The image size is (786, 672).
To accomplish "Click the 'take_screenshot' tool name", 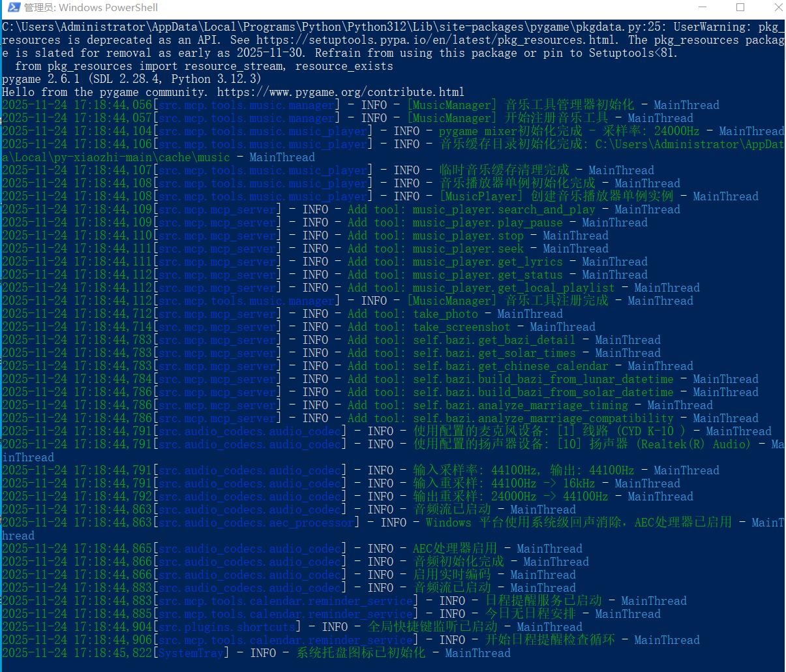I will 461,327.
